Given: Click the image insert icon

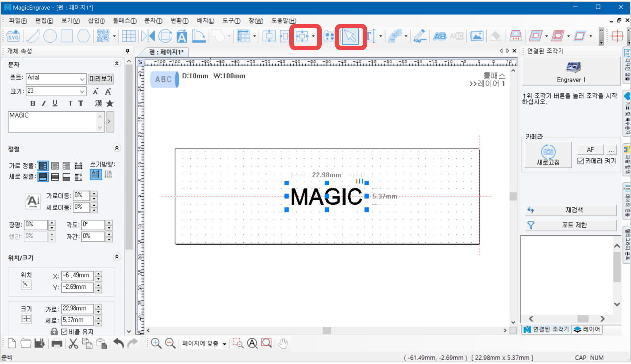Looking at the screenshot, I should 476,36.
